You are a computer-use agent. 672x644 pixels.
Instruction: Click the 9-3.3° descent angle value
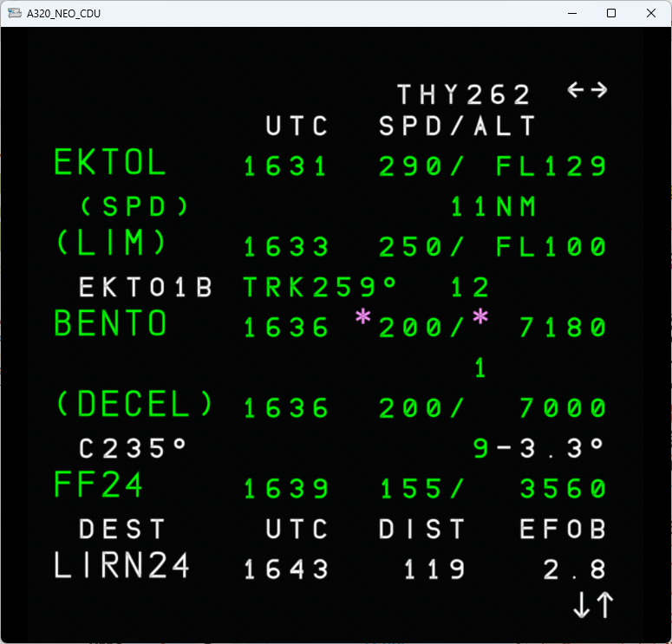pos(538,449)
